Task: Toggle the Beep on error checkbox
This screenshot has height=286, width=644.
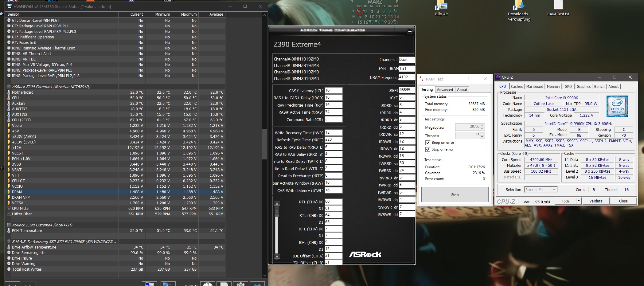Action: pos(427,143)
